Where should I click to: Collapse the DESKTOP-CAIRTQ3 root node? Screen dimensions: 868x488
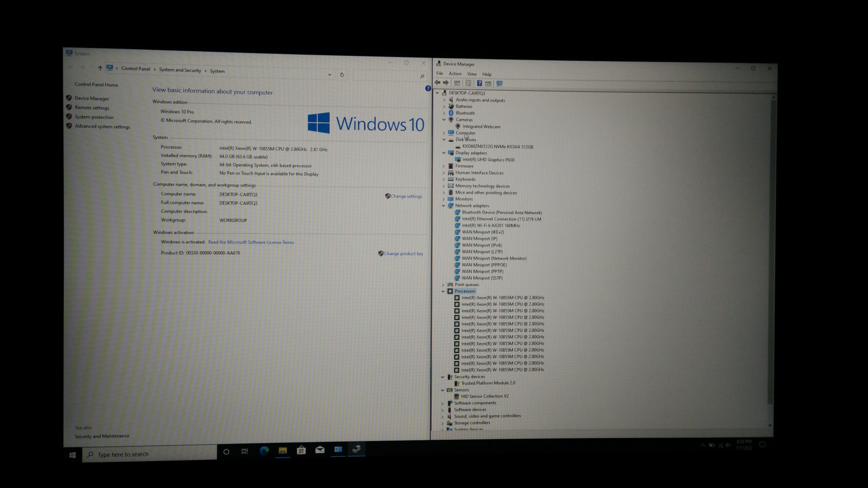(437, 93)
